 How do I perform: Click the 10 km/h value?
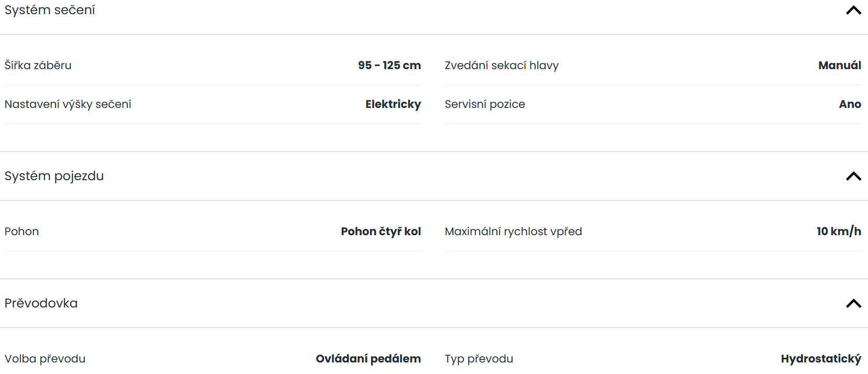[x=839, y=232]
